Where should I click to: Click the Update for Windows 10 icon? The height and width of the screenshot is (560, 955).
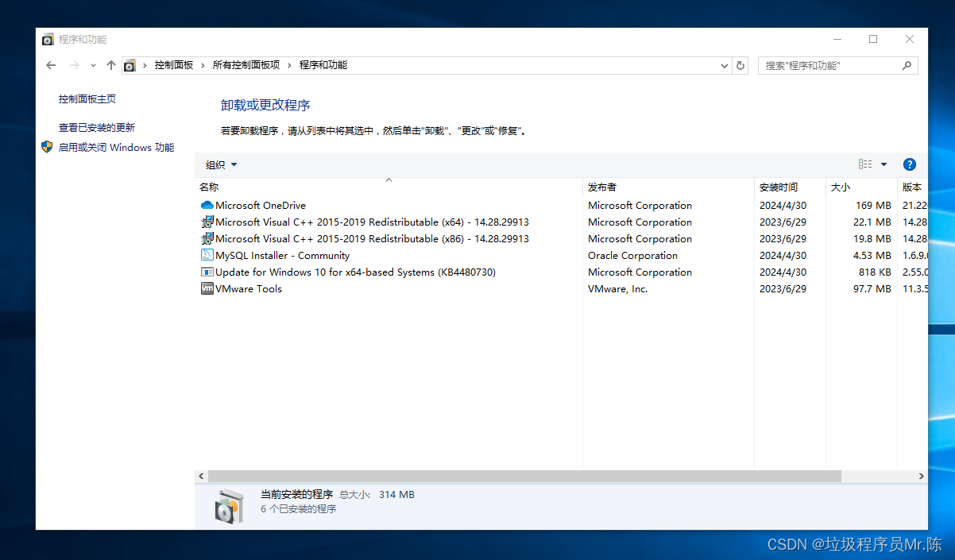207,272
